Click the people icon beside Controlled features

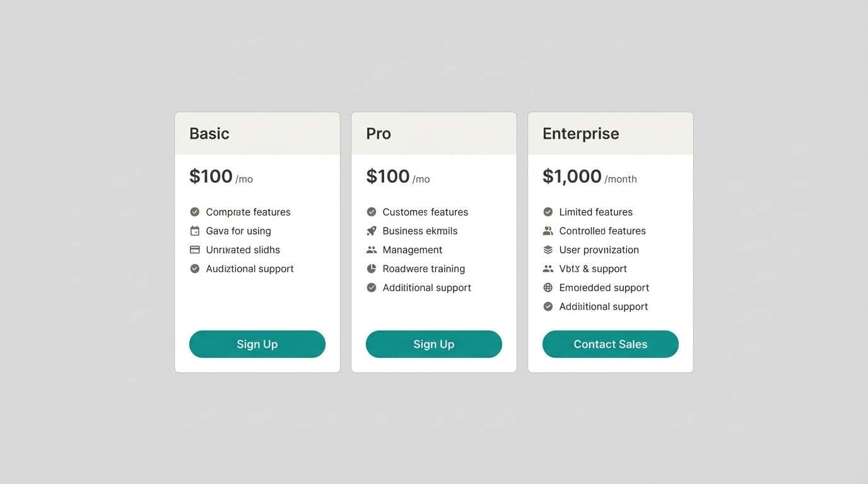pyautogui.click(x=548, y=231)
